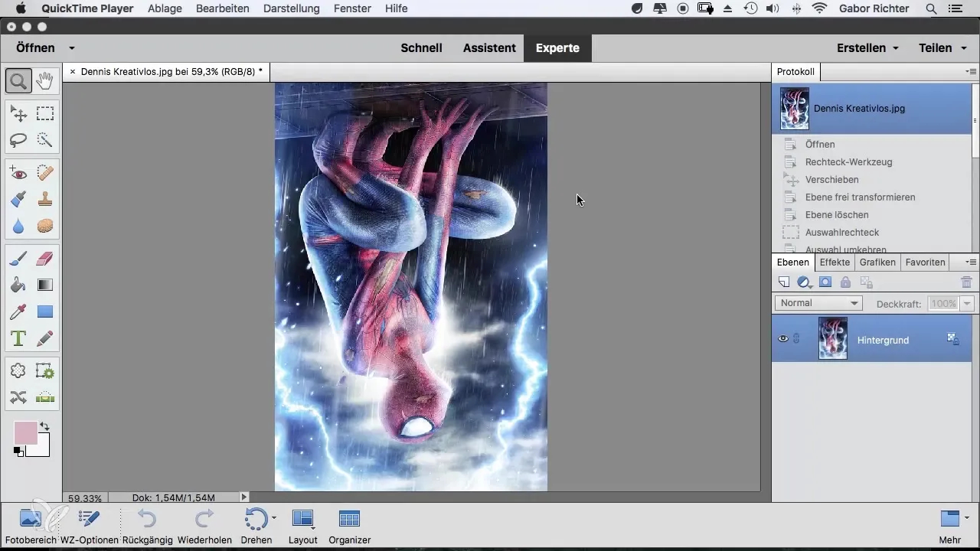Select the Content-Aware Move tool

[x=18, y=397]
